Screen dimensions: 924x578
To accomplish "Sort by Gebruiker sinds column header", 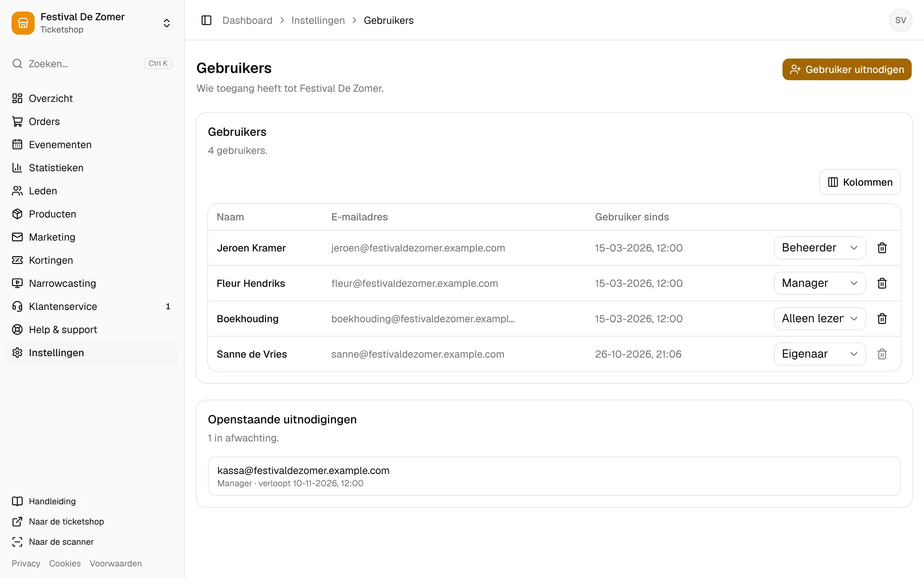I will (x=632, y=217).
